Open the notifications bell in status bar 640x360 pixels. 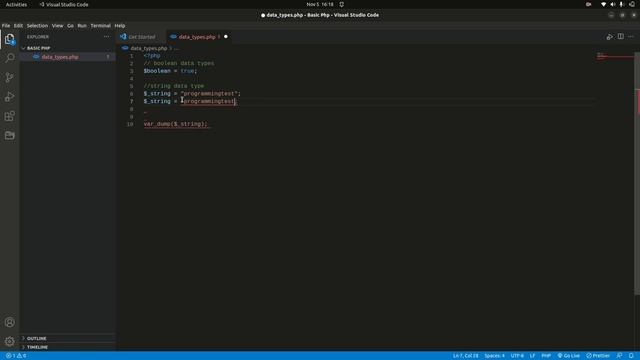(631, 356)
